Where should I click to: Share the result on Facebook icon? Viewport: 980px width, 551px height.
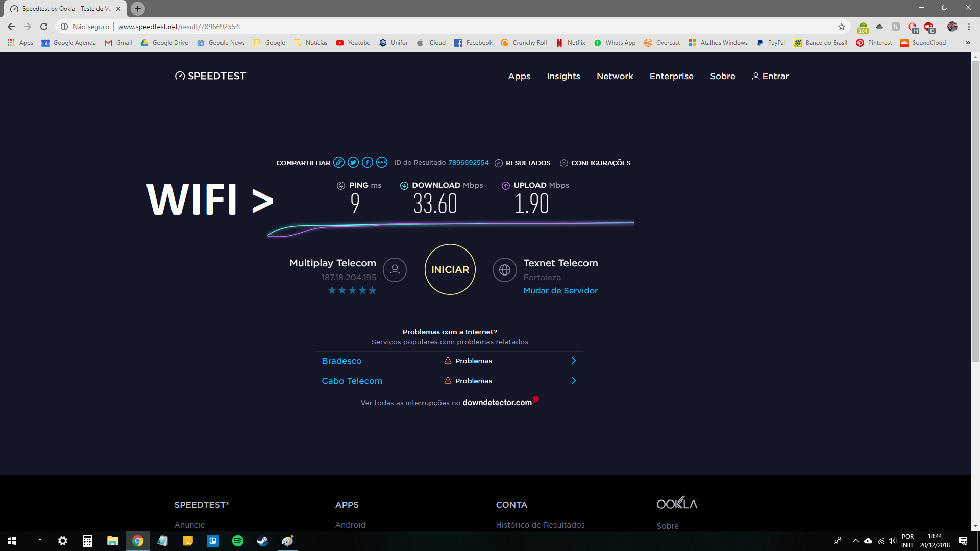tap(367, 163)
